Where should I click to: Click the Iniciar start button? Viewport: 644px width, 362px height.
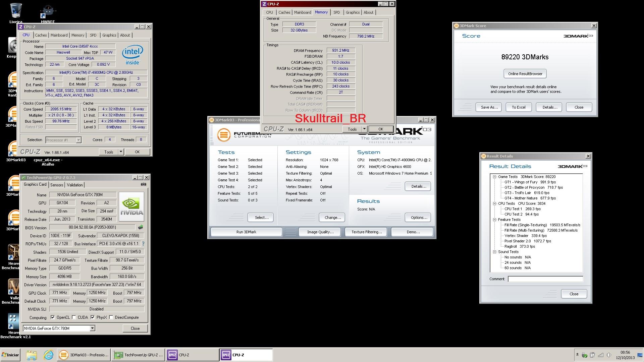[x=10, y=355]
